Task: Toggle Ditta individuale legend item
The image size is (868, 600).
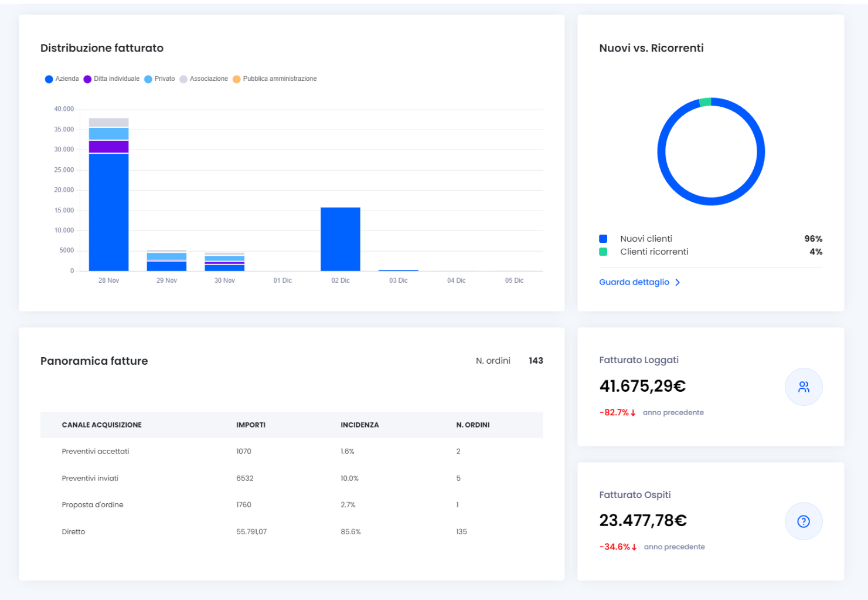Action: (112, 79)
